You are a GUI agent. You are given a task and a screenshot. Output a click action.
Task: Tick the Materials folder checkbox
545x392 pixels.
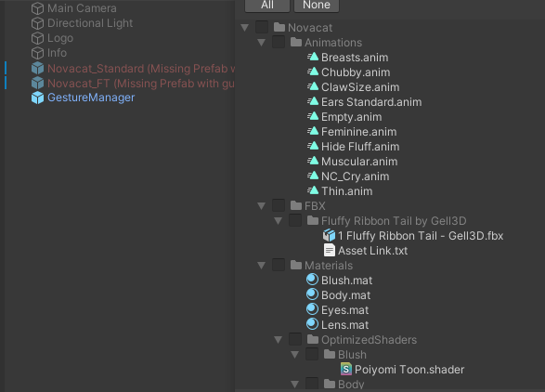click(x=279, y=265)
